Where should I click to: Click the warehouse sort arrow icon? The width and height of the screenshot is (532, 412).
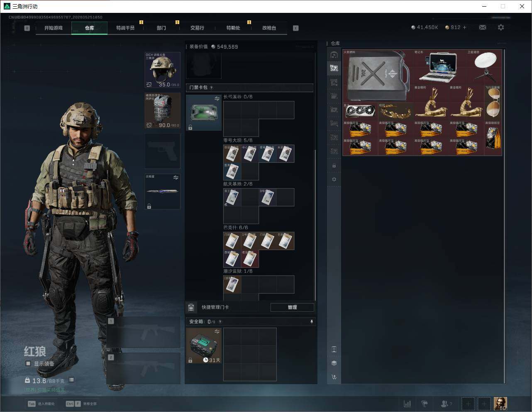(334, 377)
